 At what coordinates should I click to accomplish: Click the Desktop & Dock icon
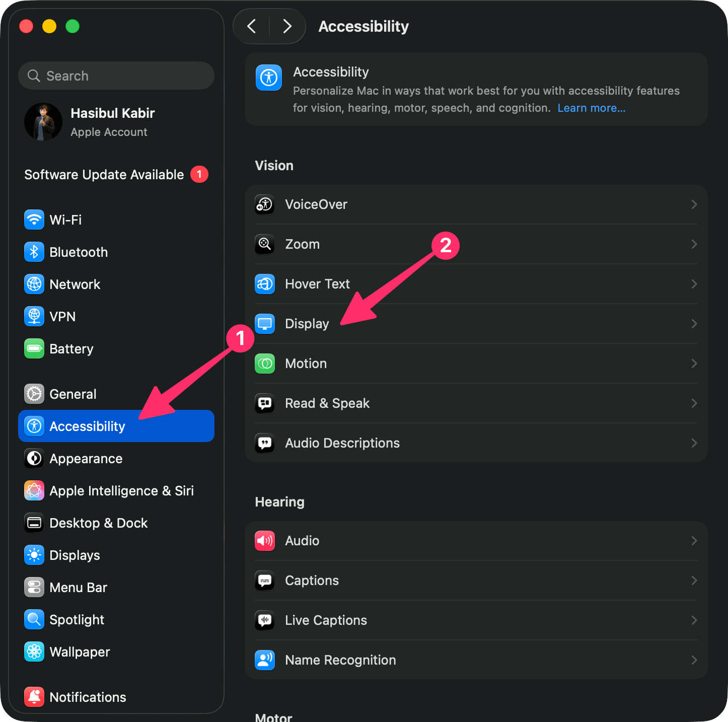tap(34, 523)
